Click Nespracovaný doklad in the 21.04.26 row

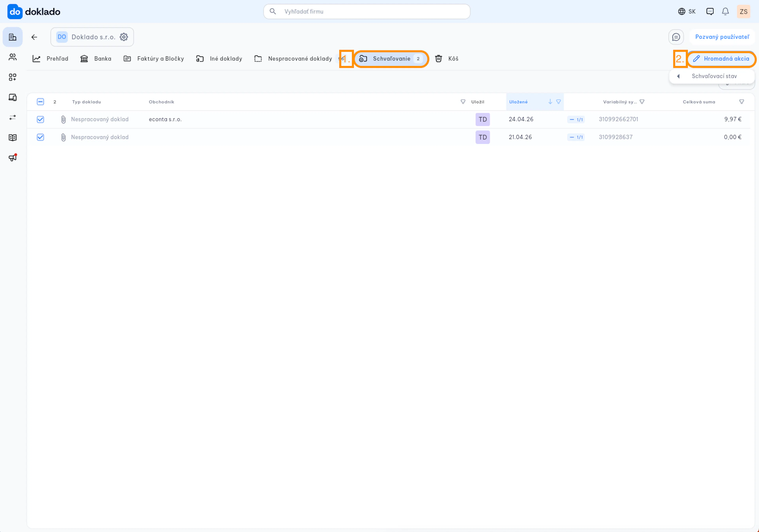pyautogui.click(x=100, y=137)
